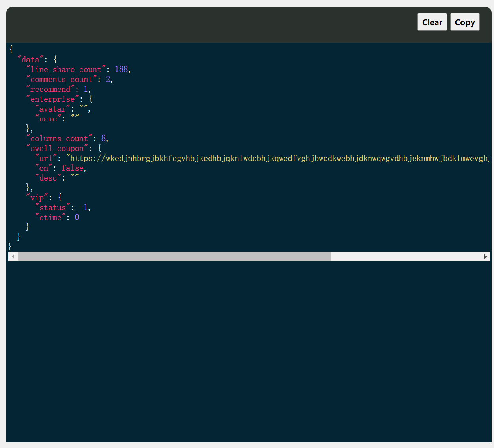Click the name field inside enterprise
The image size is (494, 448).
tap(48, 119)
